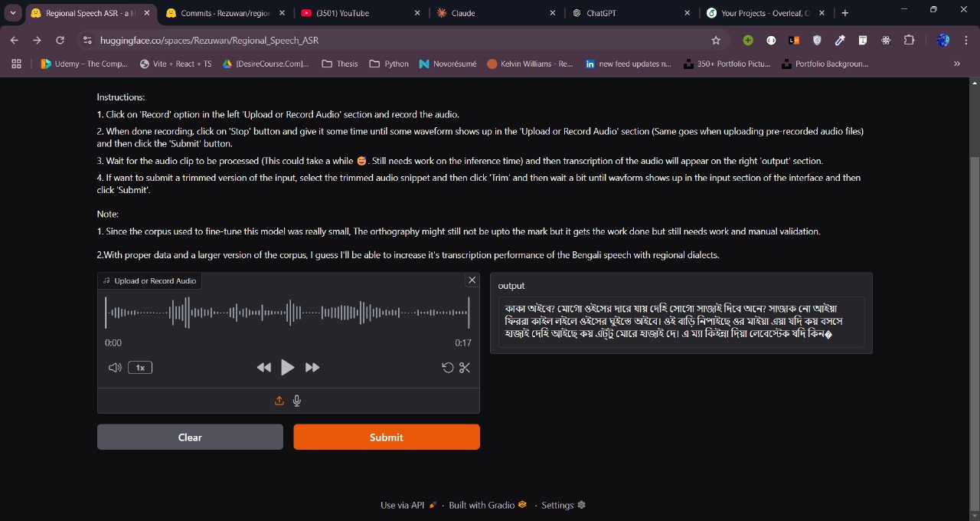Viewport: 980px width, 521px height.
Task: Expand the Thesis bookmarks folder
Action: click(x=340, y=64)
